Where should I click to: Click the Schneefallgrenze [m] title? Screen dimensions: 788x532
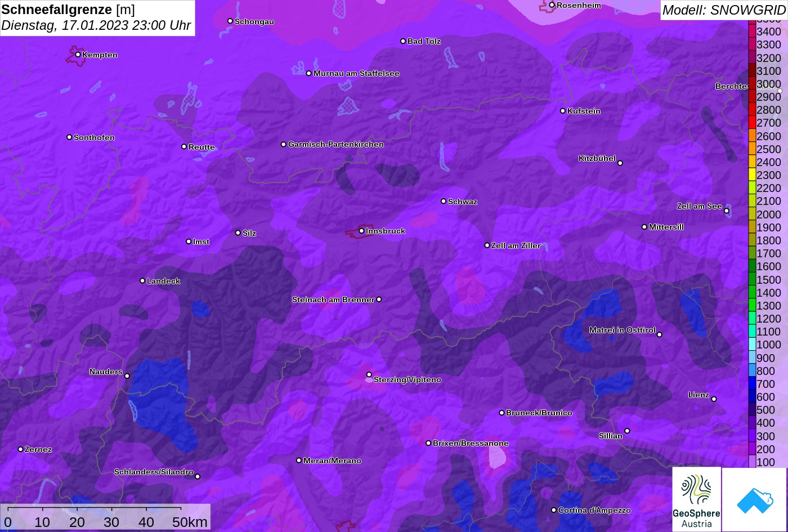tap(68, 9)
